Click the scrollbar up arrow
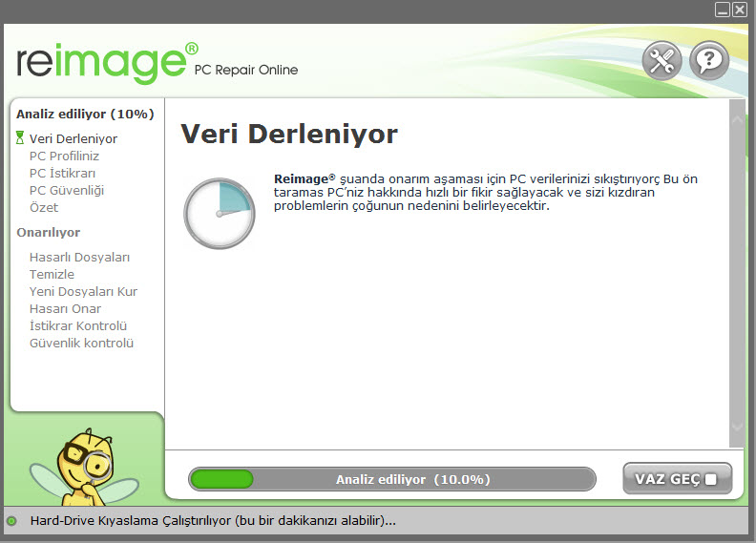 (x=737, y=119)
